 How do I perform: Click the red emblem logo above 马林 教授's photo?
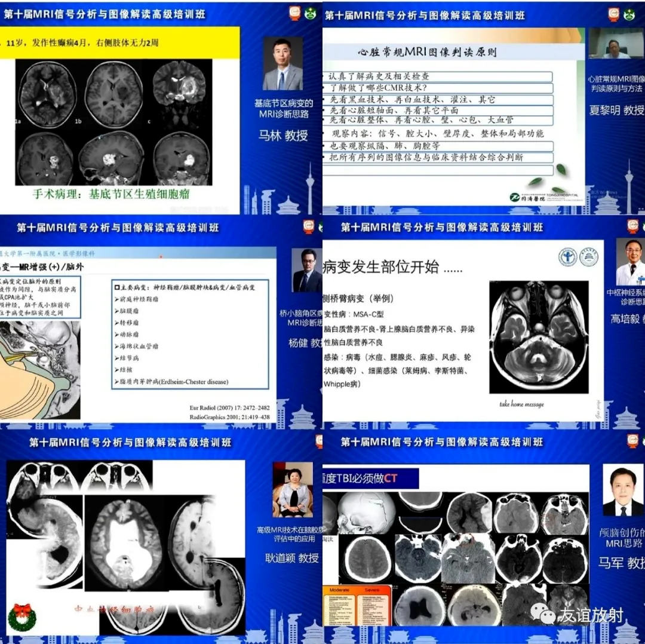coord(294,14)
